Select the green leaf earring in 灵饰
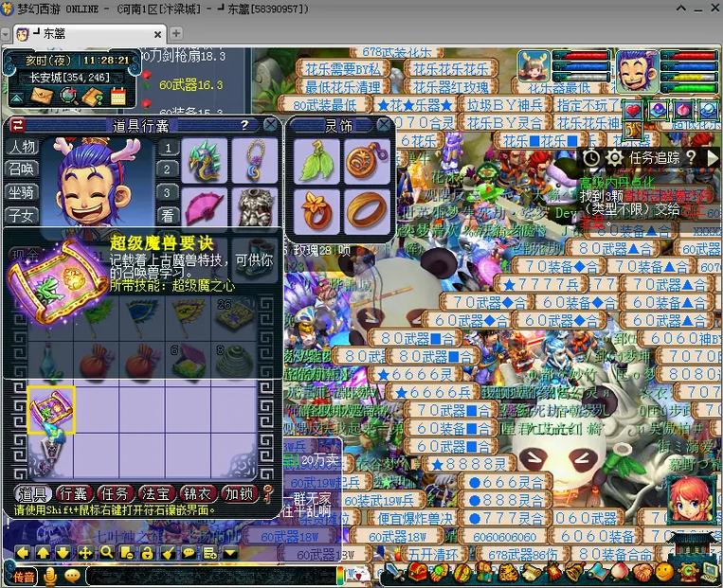The image size is (723, 588). tap(316, 161)
